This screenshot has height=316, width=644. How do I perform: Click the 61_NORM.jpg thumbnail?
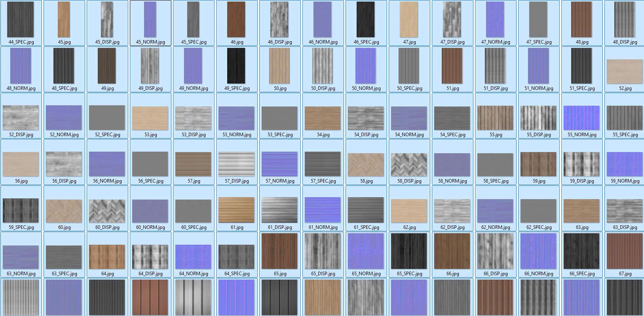coord(323,210)
